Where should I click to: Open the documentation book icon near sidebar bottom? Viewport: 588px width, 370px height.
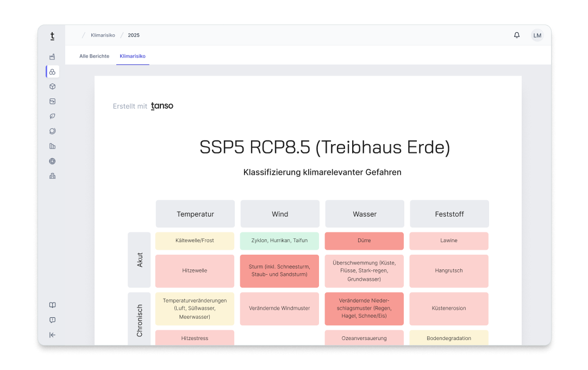pyautogui.click(x=52, y=305)
